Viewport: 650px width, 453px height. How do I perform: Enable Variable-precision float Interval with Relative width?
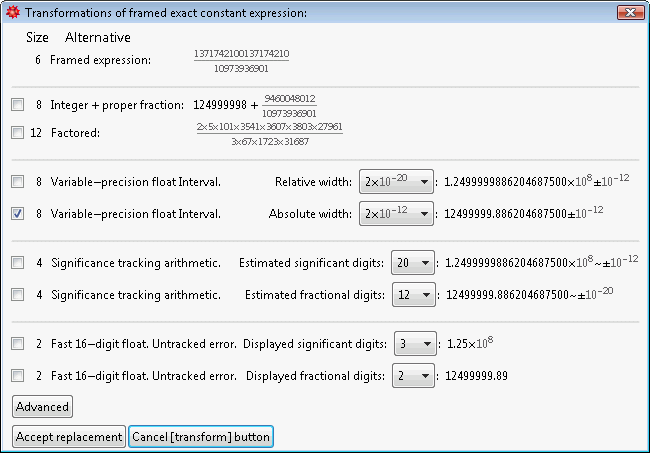(x=17, y=182)
